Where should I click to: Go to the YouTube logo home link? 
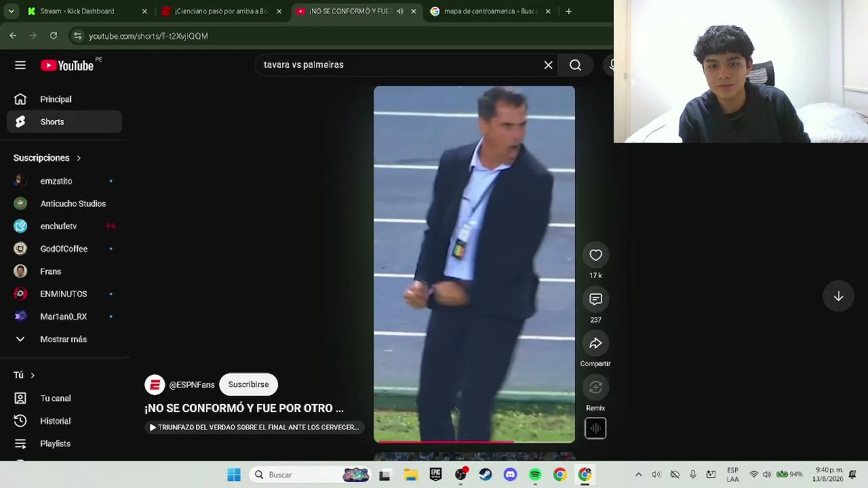click(67, 65)
